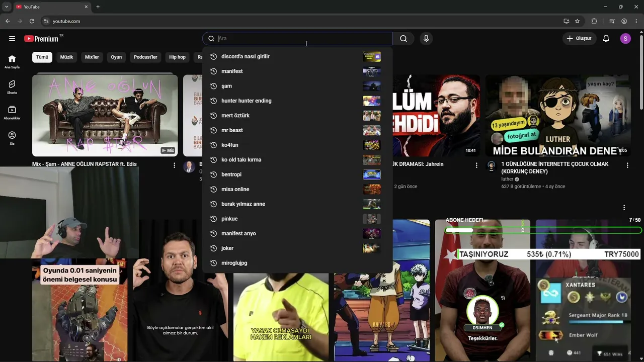Reload the YouTube page
Viewport: 644px width, 362px height.
32,21
